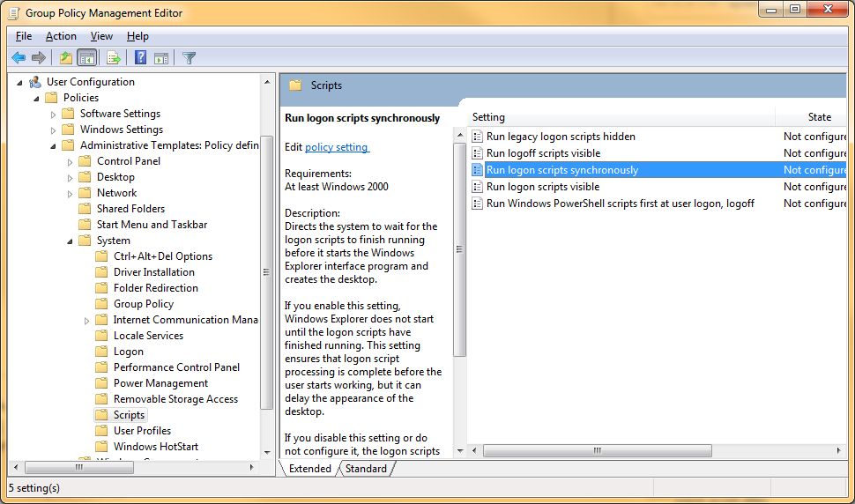Viewport: 855px width, 504px height.
Task: Toggle the Show/Hide Action Pane icon
Action: pyautogui.click(x=161, y=58)
